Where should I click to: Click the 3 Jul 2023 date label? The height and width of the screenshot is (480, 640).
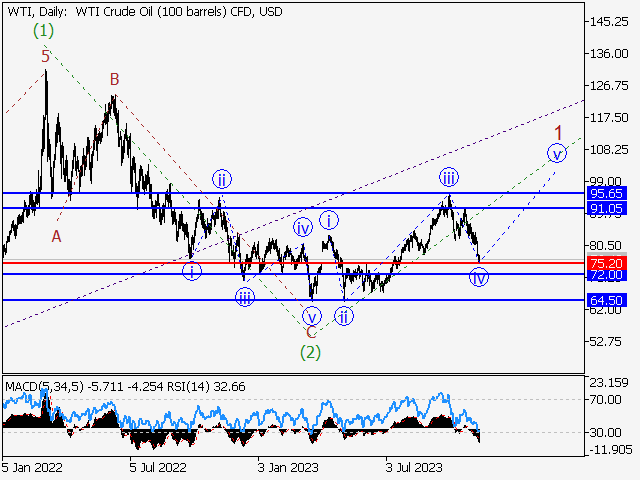[x=414, y=467]
